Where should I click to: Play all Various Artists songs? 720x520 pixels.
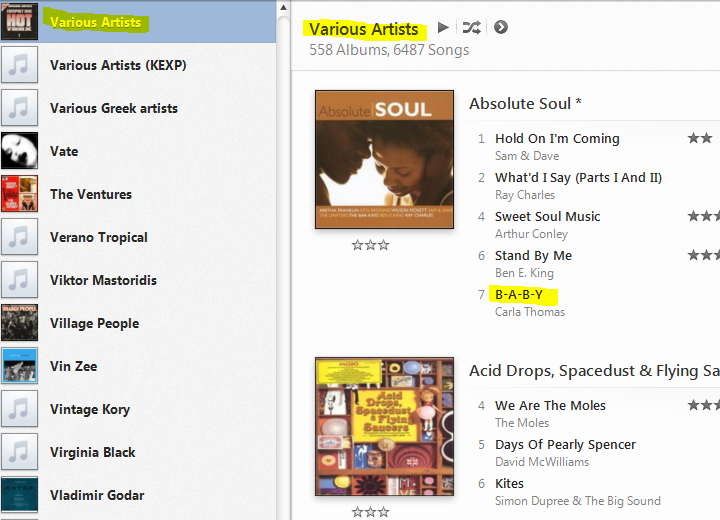coord(443,28)
